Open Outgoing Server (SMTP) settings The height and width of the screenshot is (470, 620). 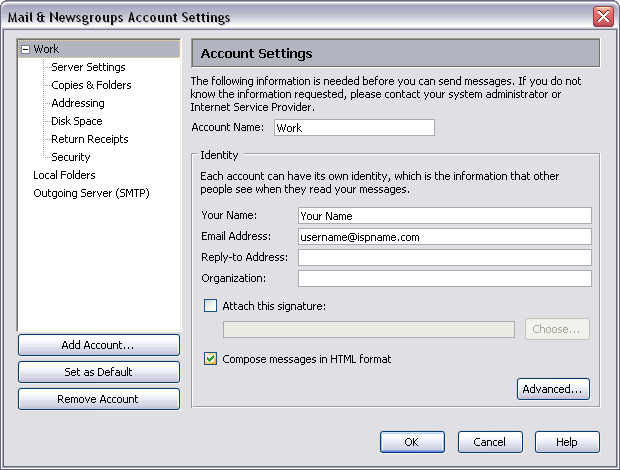[x=91, y=193]
